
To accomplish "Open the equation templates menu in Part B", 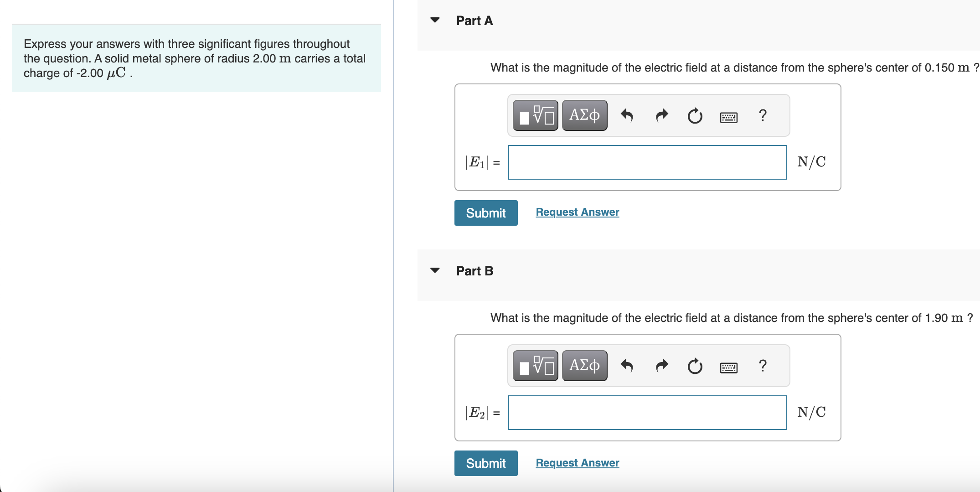I will pyautogui.click(x=536, y=365).
